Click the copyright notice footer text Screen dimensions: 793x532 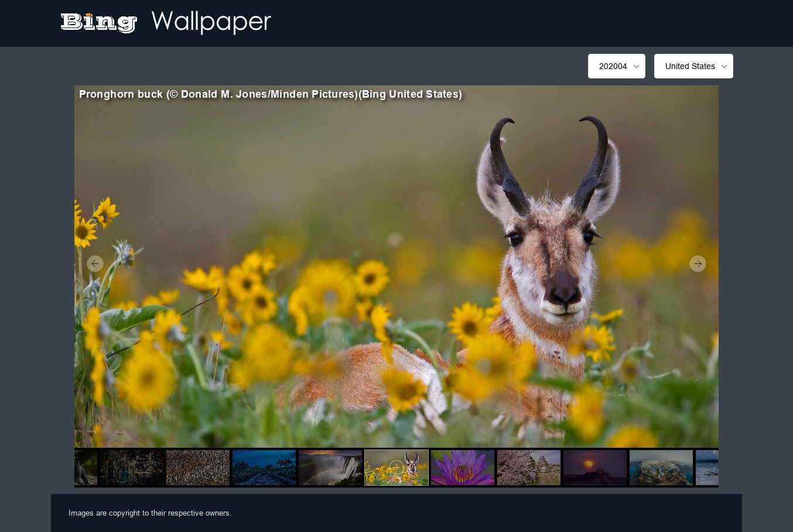coord(150,513)
